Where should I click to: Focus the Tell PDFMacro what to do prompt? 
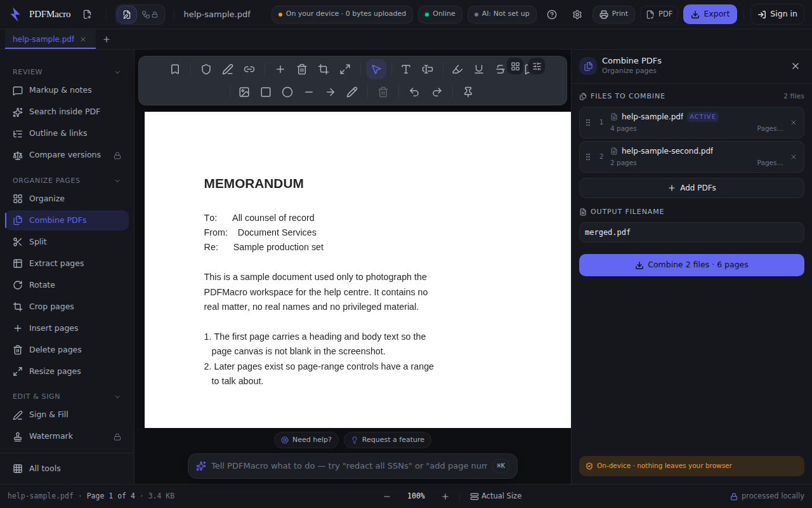coord(349,466)
